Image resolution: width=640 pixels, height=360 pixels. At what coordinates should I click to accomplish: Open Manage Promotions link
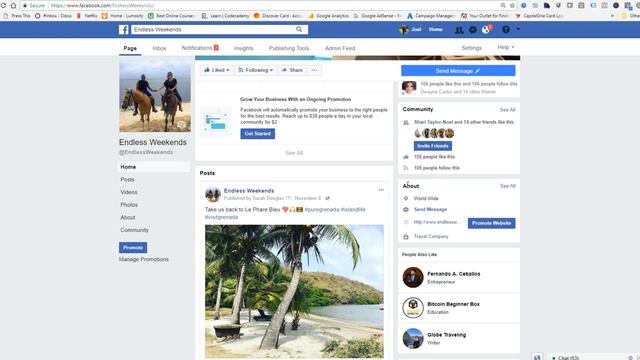coord(144,260)
